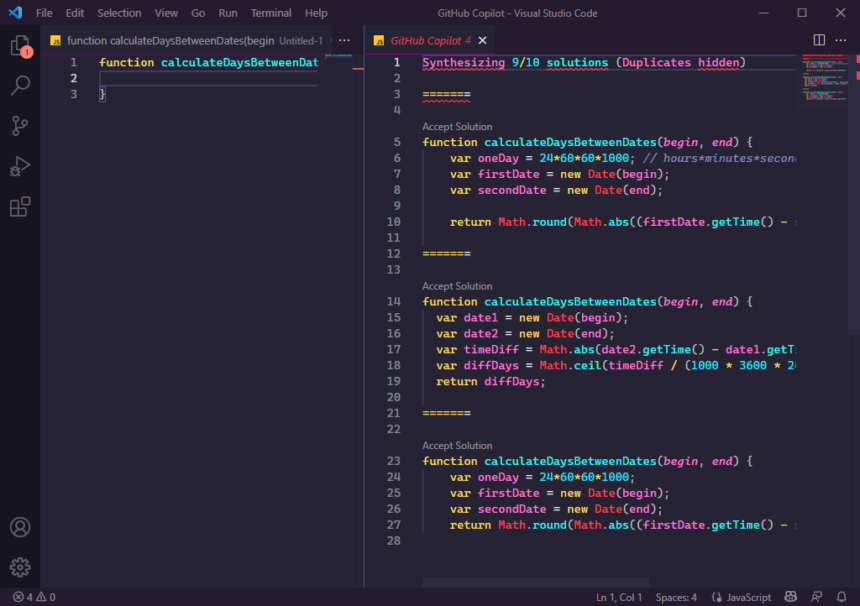Open the Selection menu
The height and width of the screenshot is (606, 860).
click(119, 13)
